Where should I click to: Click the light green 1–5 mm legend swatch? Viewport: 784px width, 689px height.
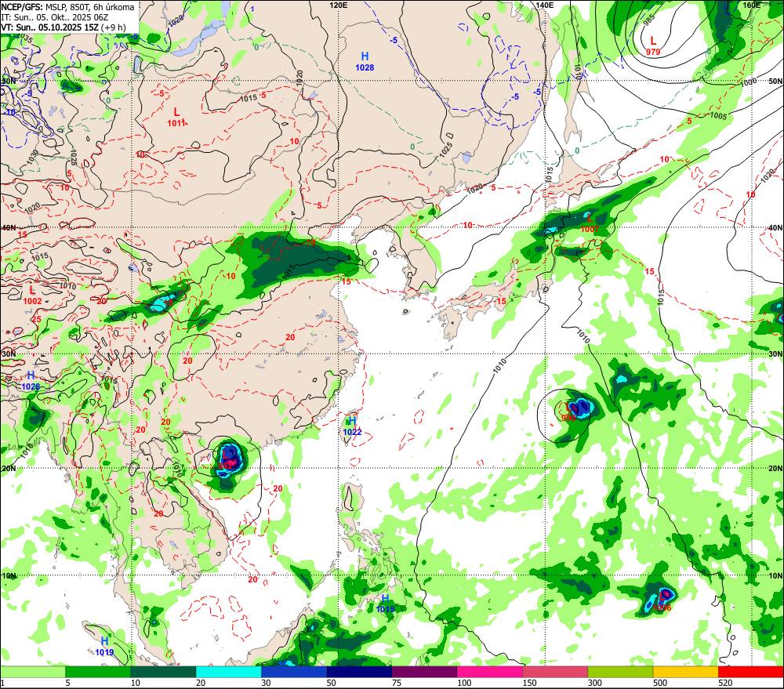(x=32, y=672)
